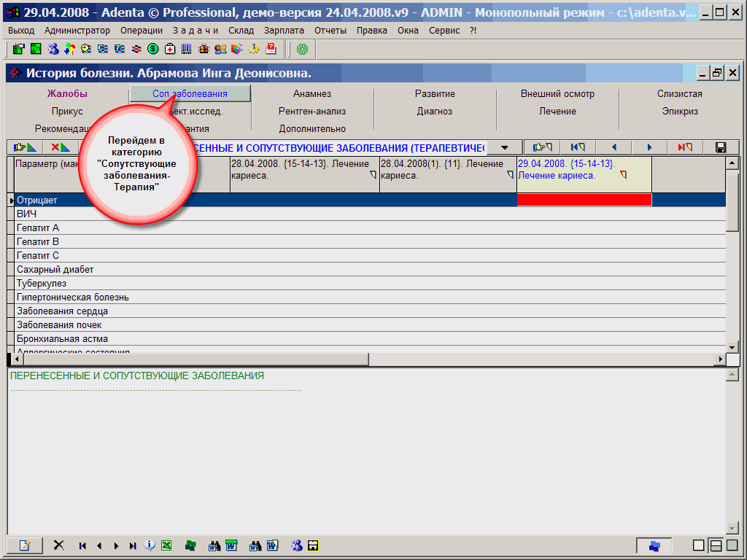Click the barcode icon in the toolbar
Viewport: 747px width, 560px height.
click(x=187, y=49)
